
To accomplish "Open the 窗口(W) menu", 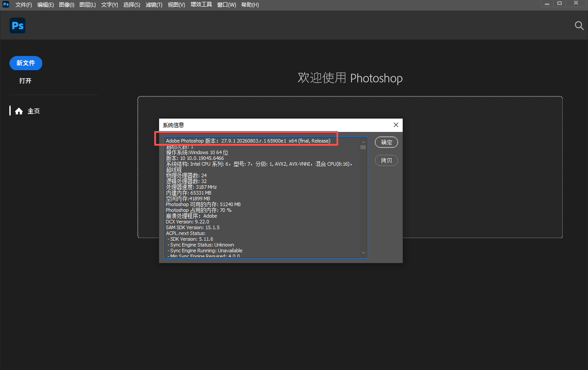I will (x=227, y=5).
